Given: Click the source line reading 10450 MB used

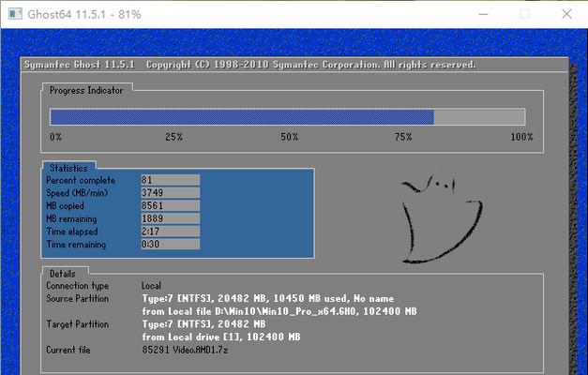Looking at the screenshot, I should click(x=268, y=298).
